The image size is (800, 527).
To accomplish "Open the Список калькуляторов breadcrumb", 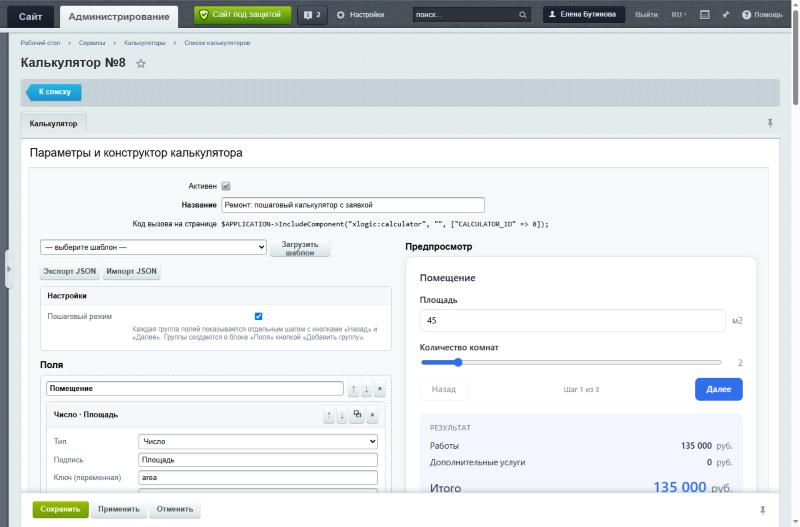I will [x=217, y=43].
